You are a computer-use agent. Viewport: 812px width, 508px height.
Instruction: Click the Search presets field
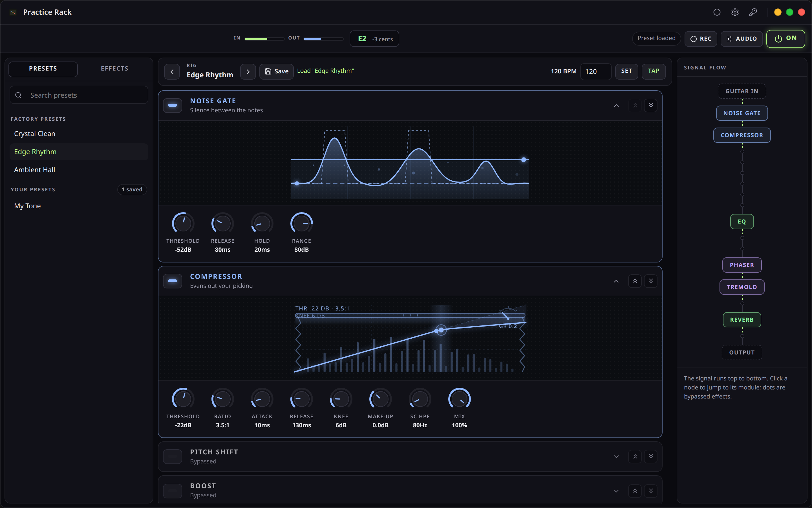pos(79,95)
